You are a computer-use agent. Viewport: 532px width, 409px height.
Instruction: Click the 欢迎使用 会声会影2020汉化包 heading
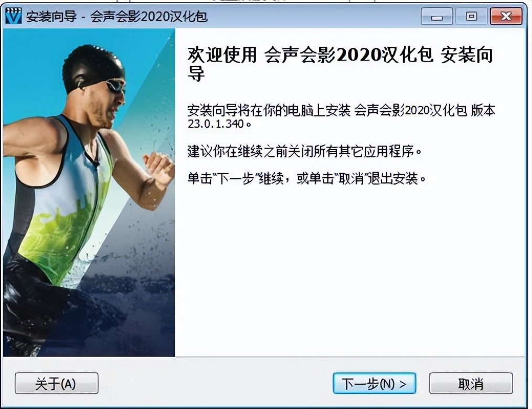click(x=340, y=64)
